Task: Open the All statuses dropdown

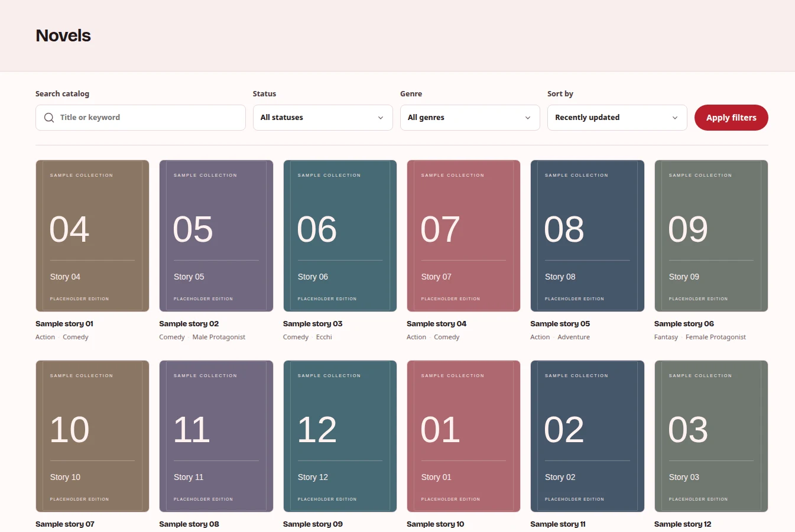Action: click(x=323, y=118)
